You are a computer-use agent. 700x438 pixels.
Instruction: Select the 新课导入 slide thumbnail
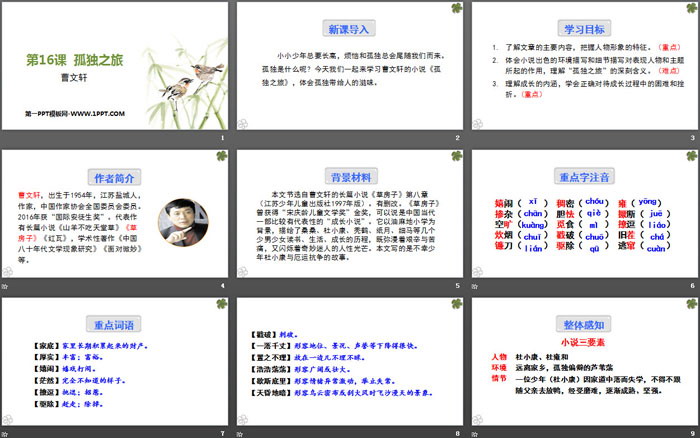[350, 66]
